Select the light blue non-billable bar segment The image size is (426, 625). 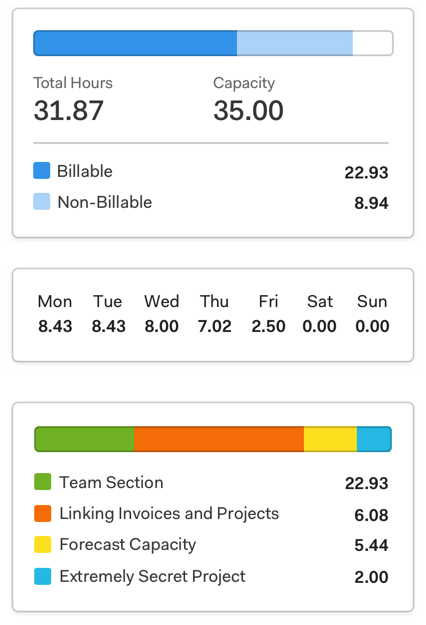pyautogui.click(x=295, y=43)
